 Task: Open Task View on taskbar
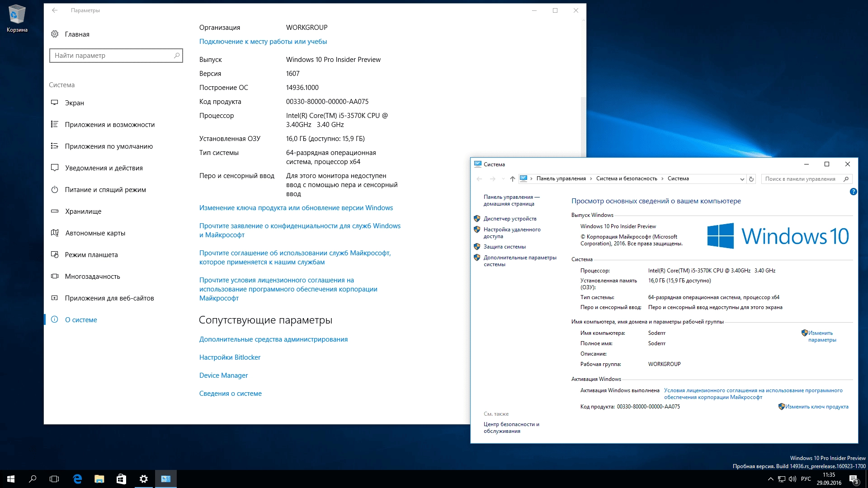54,479
